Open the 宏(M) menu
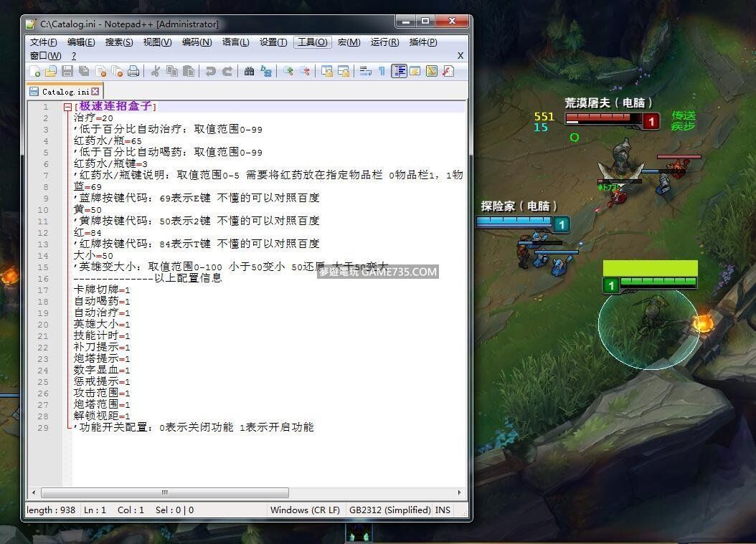 point(349,42)
